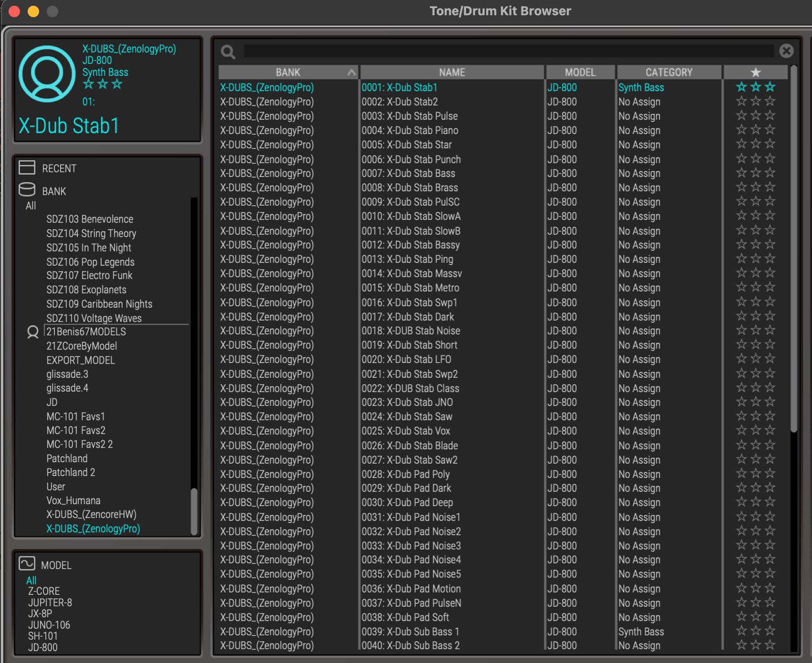Clear the search with the X icon
812x663 pixels.
click(787, 51)
